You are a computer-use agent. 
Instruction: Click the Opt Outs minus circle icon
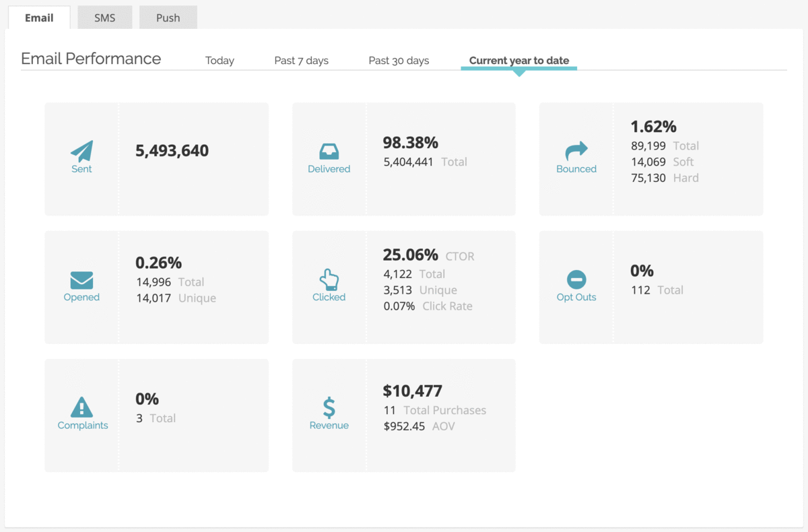[576, 279]
